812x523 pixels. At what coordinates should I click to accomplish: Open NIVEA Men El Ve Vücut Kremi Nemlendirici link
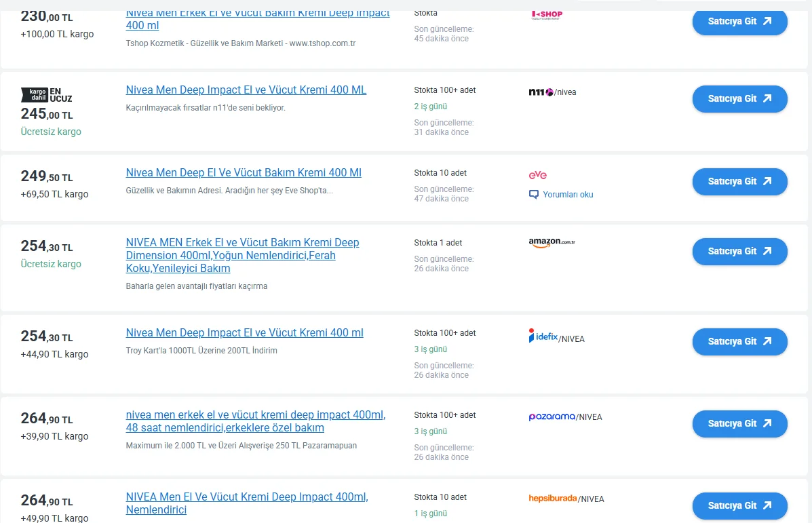[x=247, y=503]
